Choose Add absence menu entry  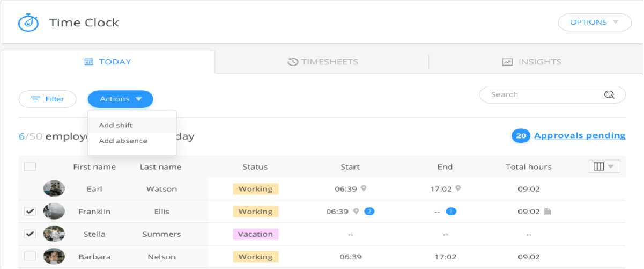pyautogui.click(x=123, y=141)
